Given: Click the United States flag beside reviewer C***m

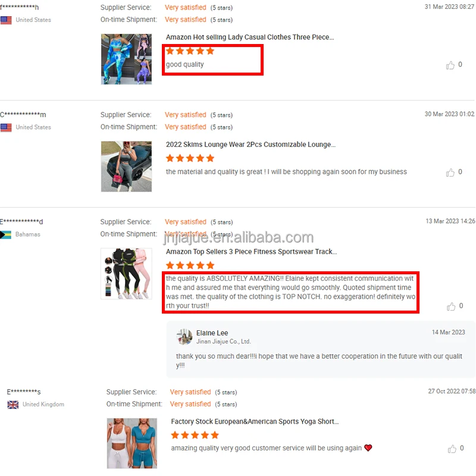Looking at the screenshot, I should 6,127.
